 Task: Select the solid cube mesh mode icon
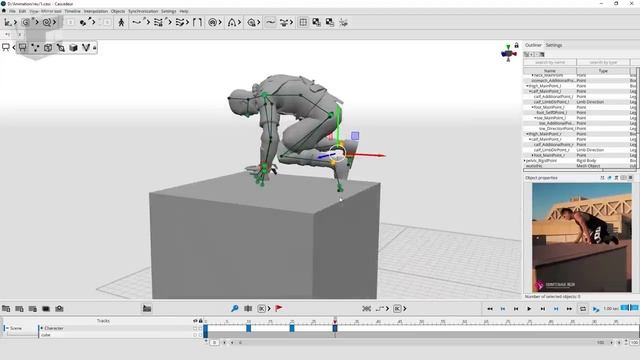click(73, 48)
